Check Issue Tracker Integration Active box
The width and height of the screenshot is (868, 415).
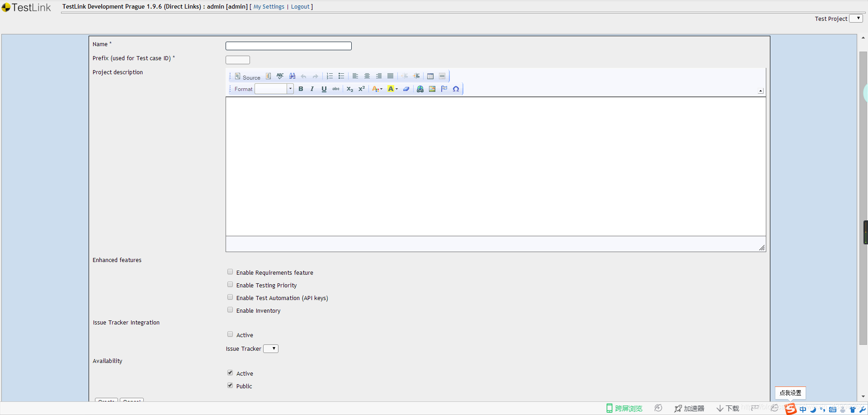pyautogui.click(x=230, y=334)
